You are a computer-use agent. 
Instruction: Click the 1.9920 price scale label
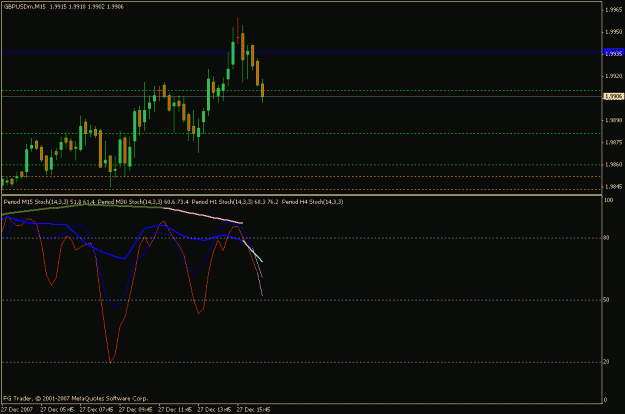614,76
